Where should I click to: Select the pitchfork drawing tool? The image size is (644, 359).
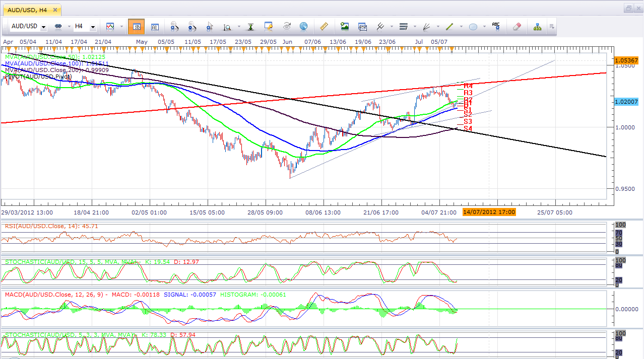click(380, 26)
